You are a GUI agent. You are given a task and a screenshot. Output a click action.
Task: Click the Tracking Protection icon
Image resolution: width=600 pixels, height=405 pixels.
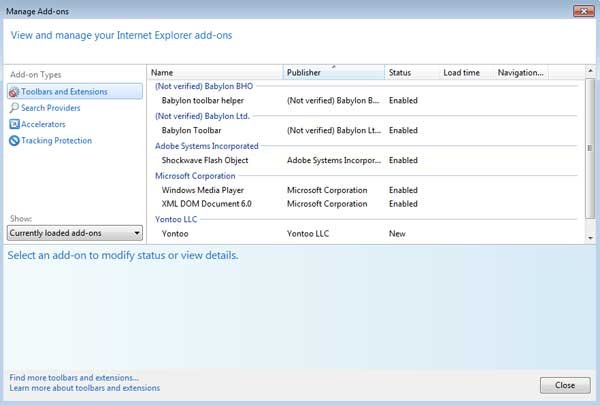(x=14, y=140)
